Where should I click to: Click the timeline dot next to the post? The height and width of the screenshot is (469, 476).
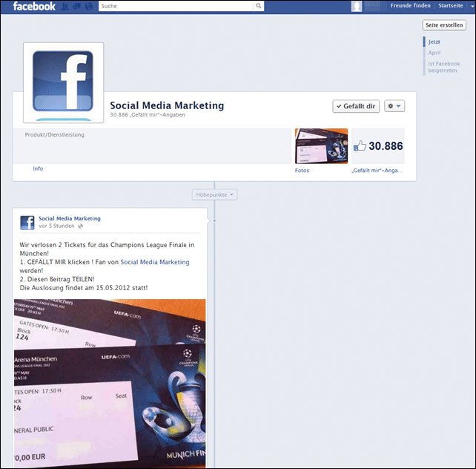[x=214, y=220]
